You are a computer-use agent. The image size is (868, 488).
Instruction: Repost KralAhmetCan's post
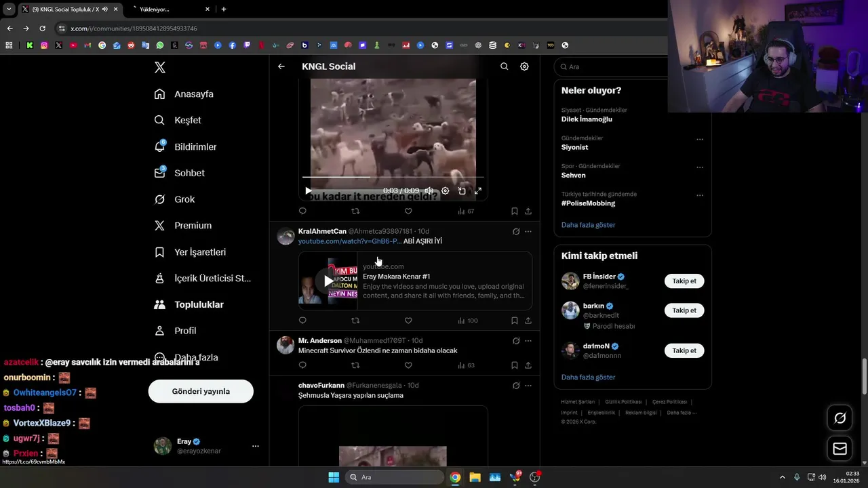pos(355,321)
